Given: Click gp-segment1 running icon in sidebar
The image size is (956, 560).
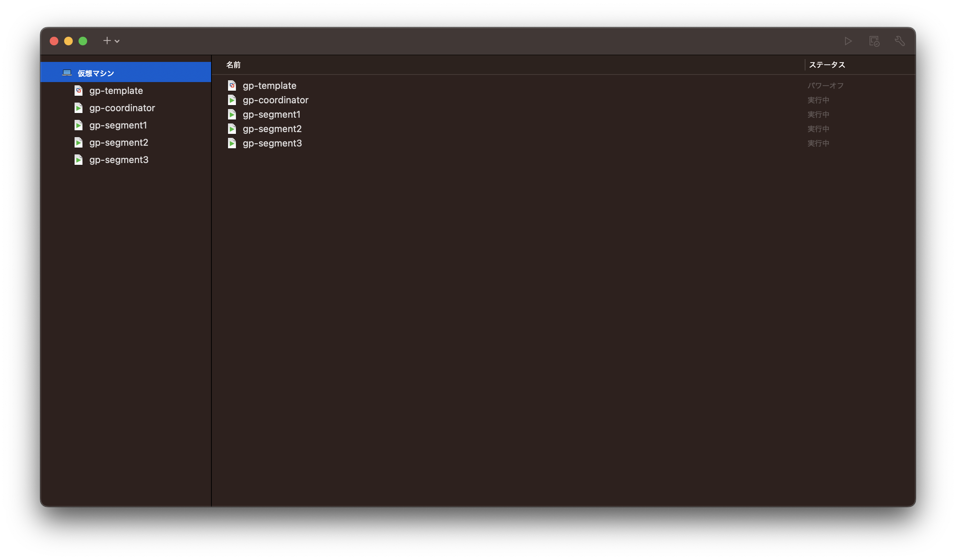Looking at the screenshot, I should click(79, 126).
